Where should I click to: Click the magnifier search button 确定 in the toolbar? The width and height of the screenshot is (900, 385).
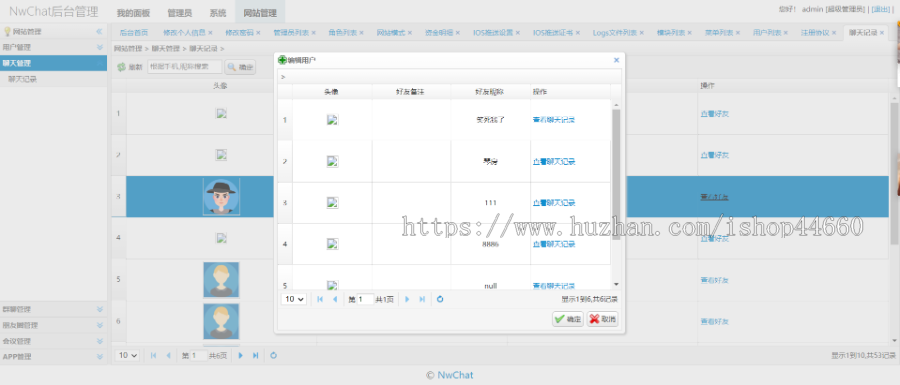point(240,67)
